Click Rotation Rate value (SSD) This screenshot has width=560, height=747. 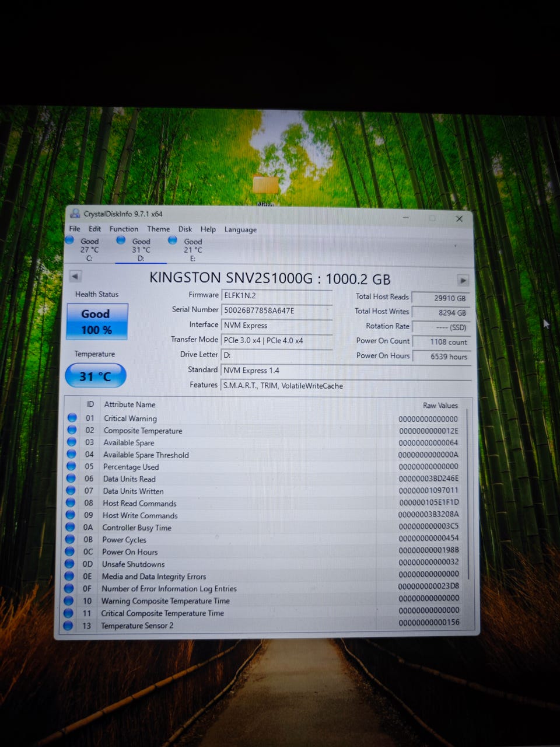(x=440, y=327)
